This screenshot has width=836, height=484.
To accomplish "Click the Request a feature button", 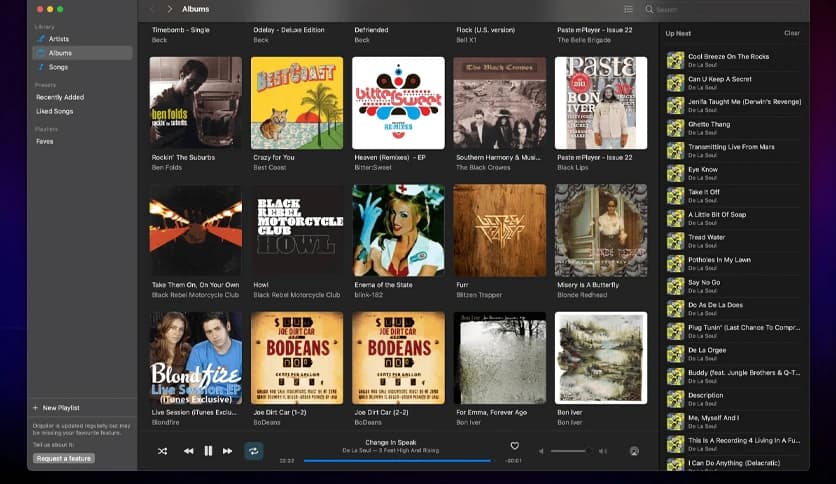I will 64,458.
